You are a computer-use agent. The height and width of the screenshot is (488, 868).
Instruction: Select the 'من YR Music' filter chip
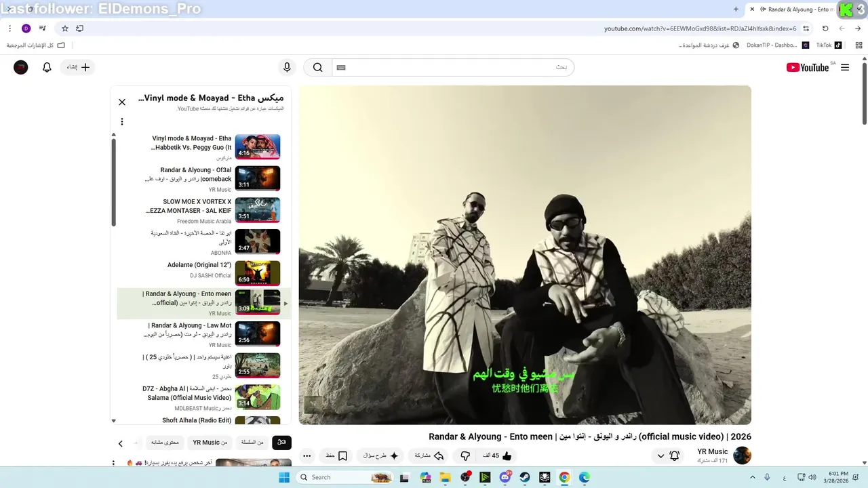pos(210,443)
